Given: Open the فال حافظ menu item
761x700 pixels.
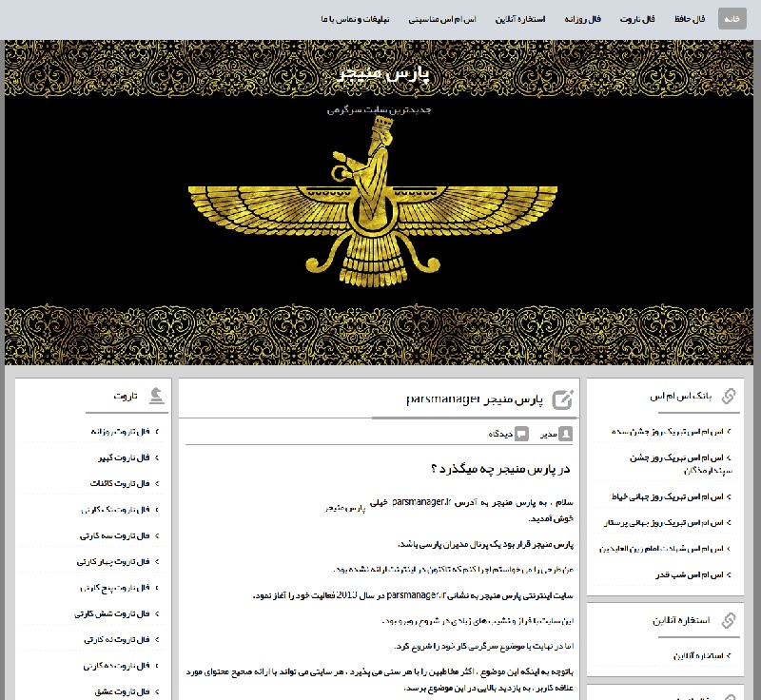Looking at the screenshot, I should coord(689,19).
